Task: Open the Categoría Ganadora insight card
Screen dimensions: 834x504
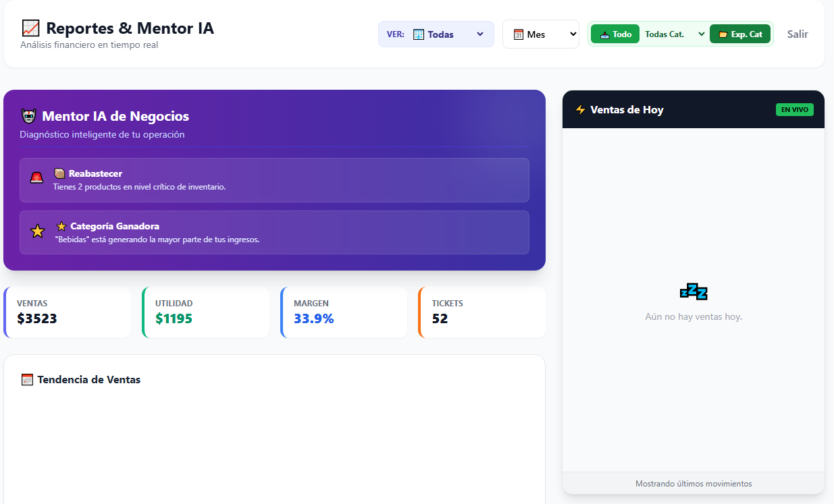Action: click(274, 233)
